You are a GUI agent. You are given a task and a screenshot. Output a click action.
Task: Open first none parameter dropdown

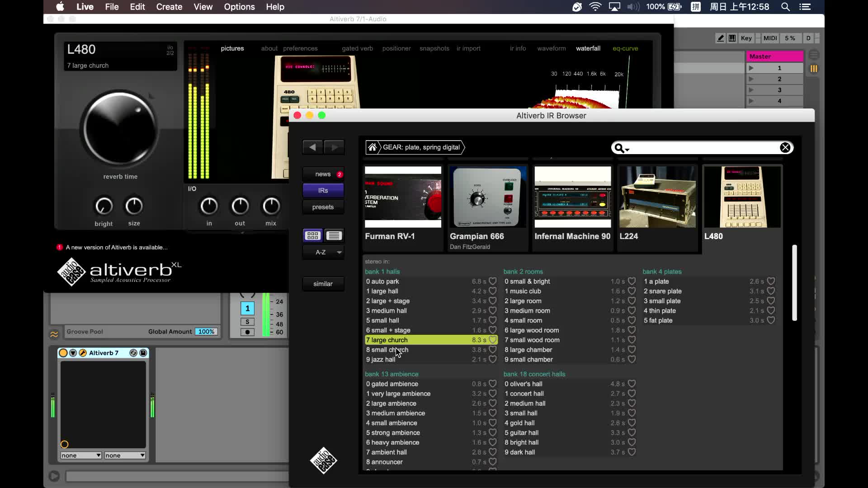tap(81, 455)
